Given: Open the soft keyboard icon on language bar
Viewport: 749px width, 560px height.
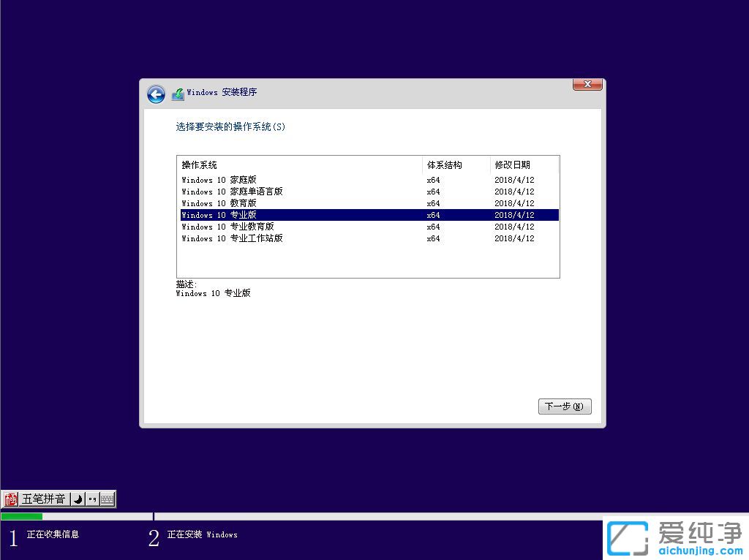Looking at the screenshot, I should pyautogui.click(x=106, y=499).
